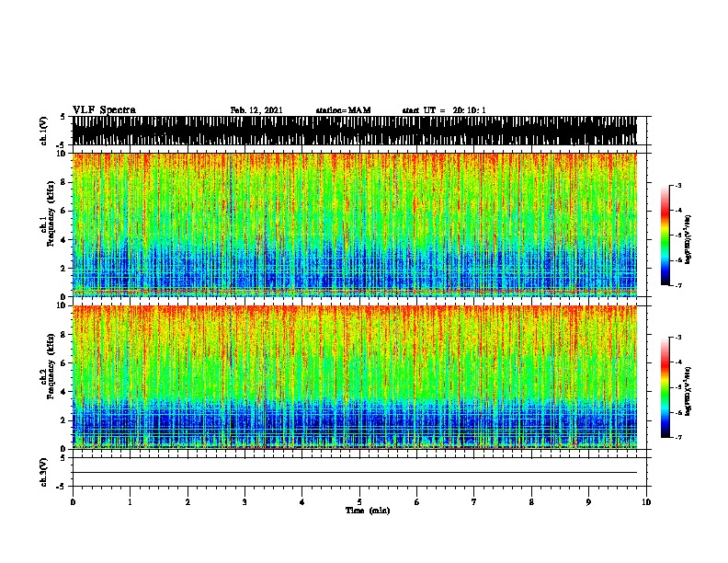Click the time axis tick label "1"
This screenshot has height=563, width=728.
point(130,502)
